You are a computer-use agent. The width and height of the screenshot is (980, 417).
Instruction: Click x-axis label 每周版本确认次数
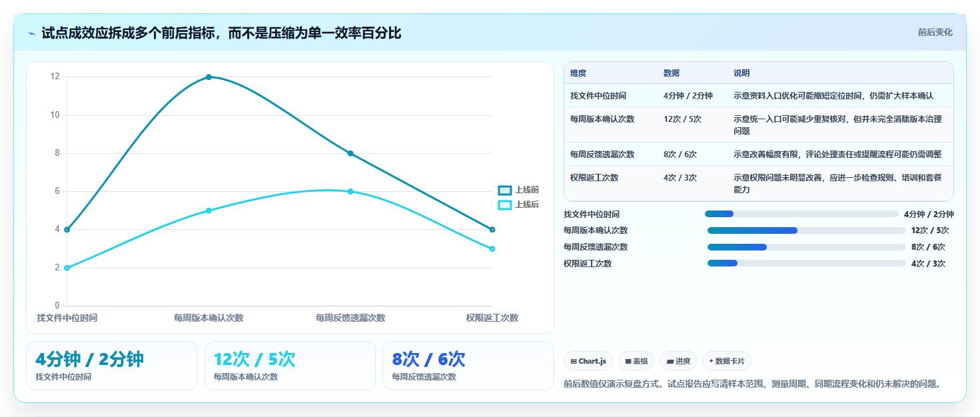point(209,318)
